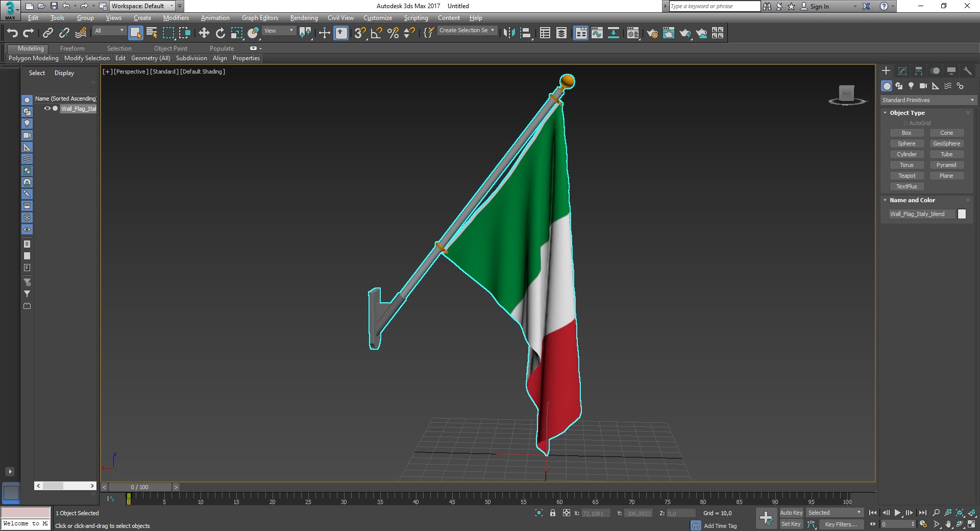The image size is (980, 531).
Task: Click Sign In link
Action: click(x=819, y=7)
